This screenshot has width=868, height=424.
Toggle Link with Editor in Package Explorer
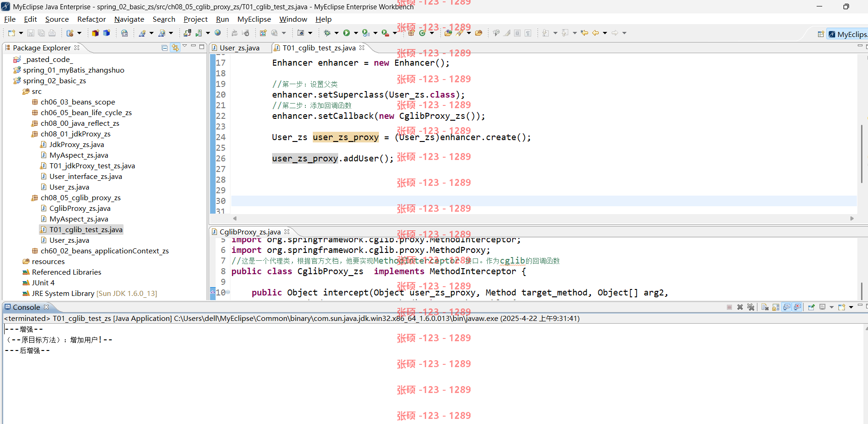tap(175, 48)
